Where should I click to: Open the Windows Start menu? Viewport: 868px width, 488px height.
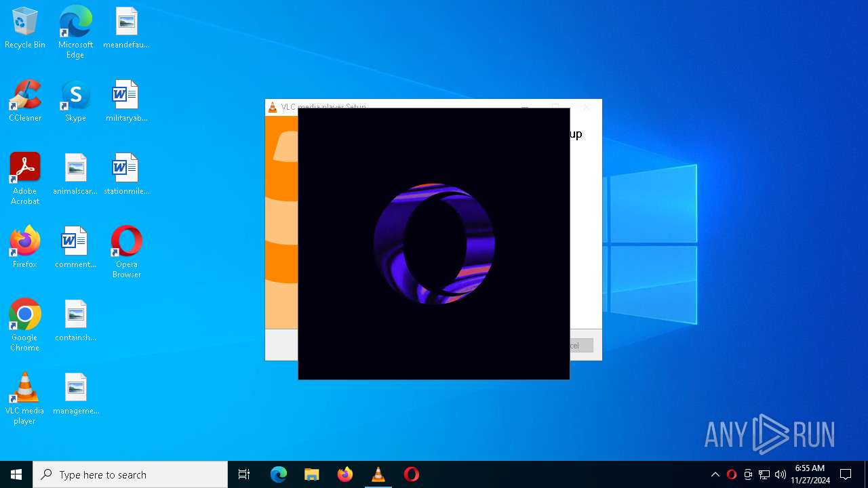[x=16, y=474]
